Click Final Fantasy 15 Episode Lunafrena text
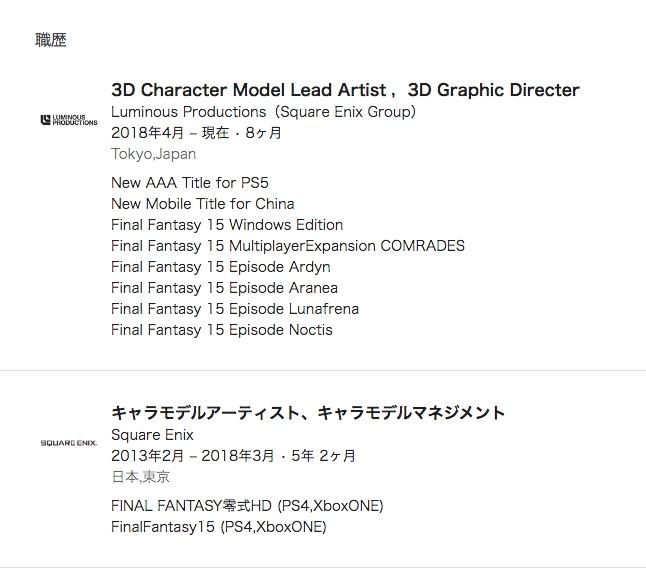Viewport: 646px width, 568px height. click(x=235, y=309)
